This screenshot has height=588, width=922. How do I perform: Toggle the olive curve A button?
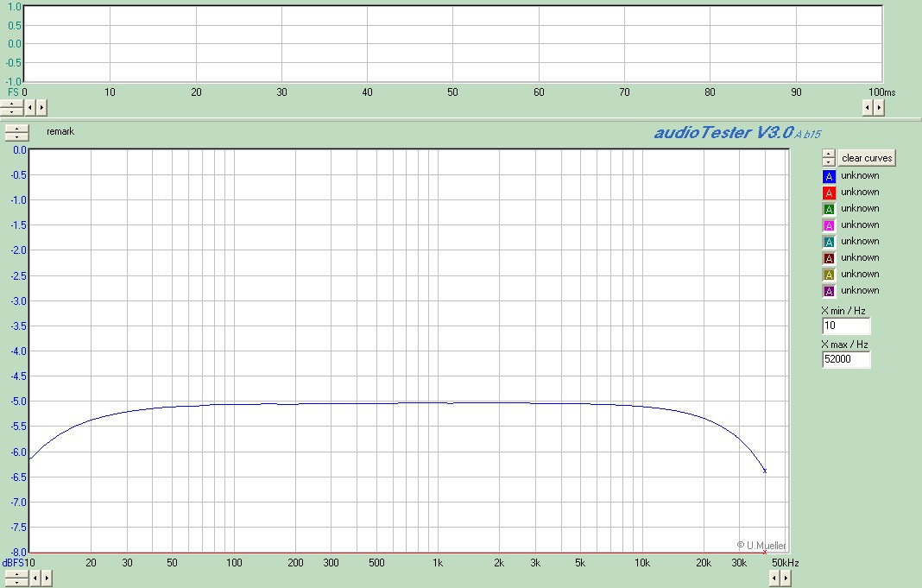tap(829, 275)
